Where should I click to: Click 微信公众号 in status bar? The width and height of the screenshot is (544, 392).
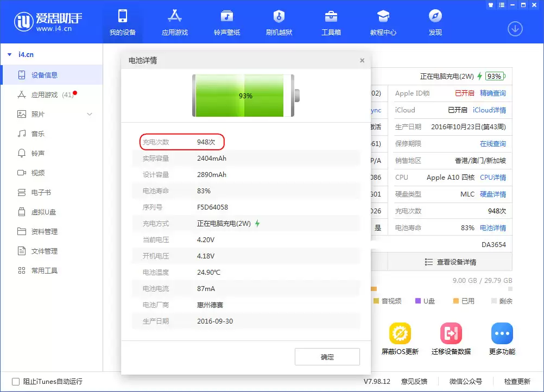click(466, 382)
